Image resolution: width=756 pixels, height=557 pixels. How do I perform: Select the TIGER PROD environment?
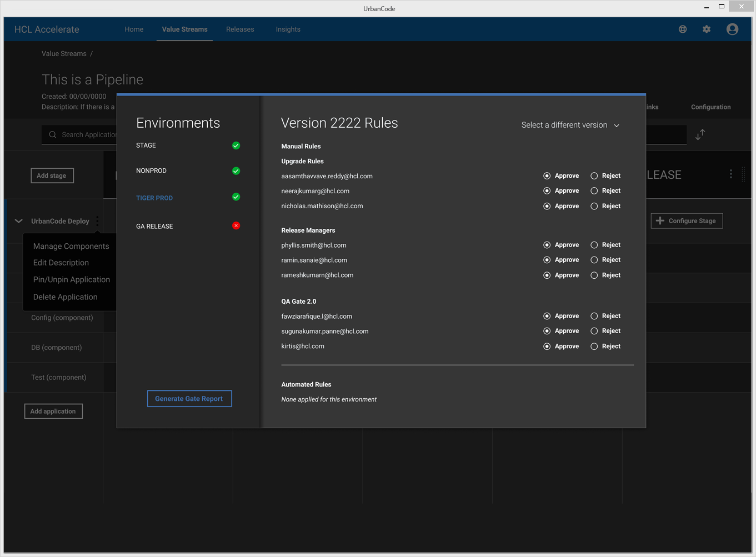pos(154,198)
